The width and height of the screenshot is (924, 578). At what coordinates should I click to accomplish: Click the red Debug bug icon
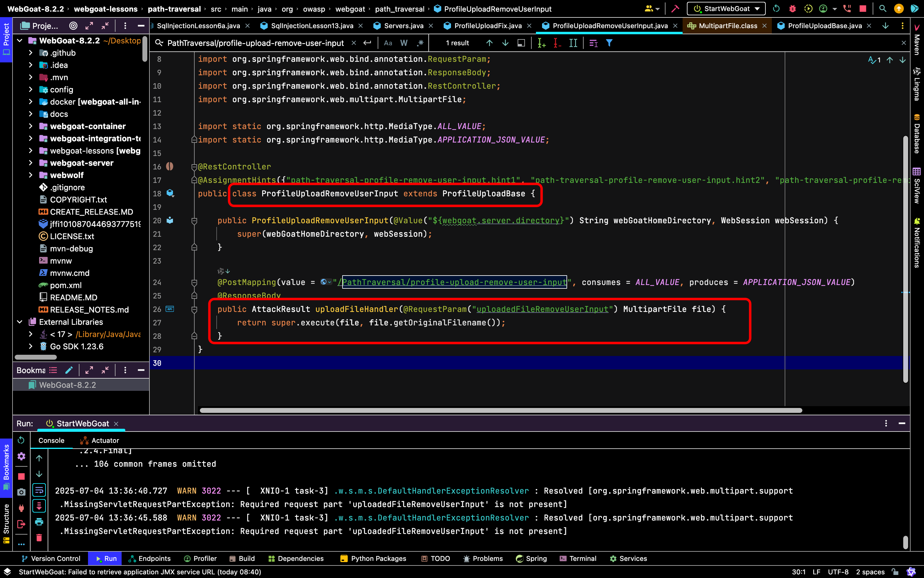pos(793,9)
